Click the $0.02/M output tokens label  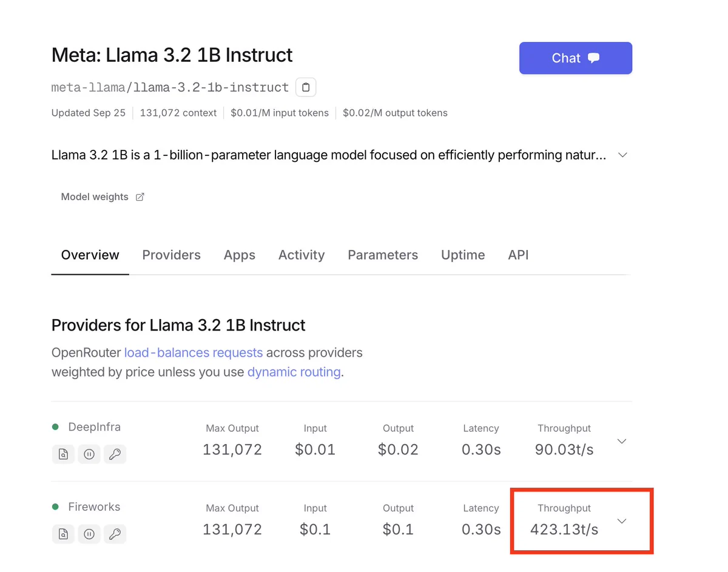tap(395, 113)
